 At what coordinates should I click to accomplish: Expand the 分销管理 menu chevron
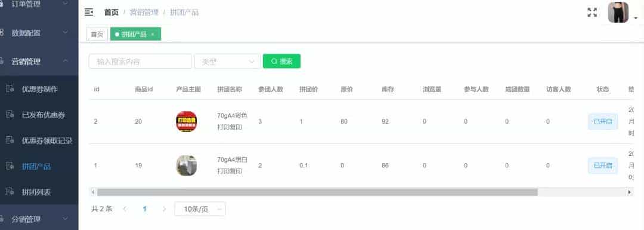(66, 219)
